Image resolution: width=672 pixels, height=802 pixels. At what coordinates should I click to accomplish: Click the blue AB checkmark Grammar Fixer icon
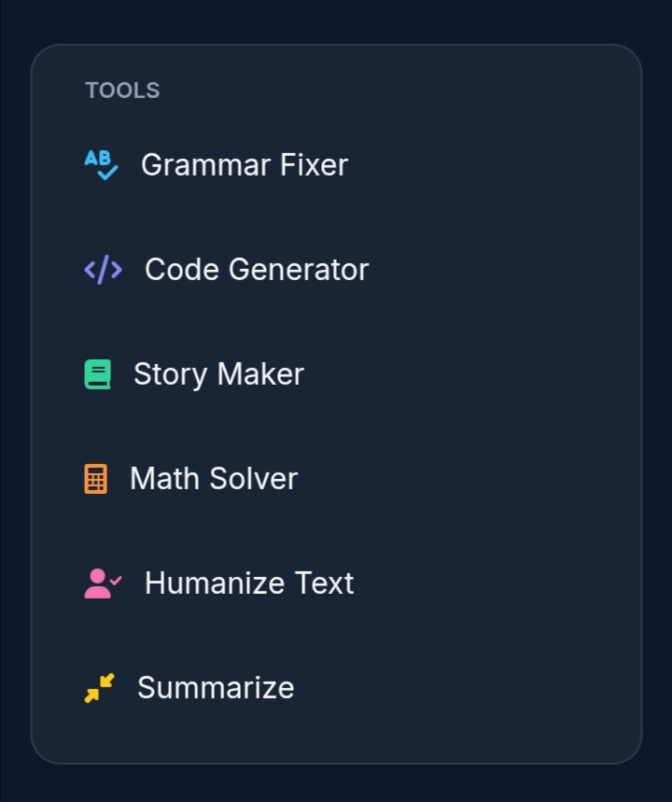[101, 164]
